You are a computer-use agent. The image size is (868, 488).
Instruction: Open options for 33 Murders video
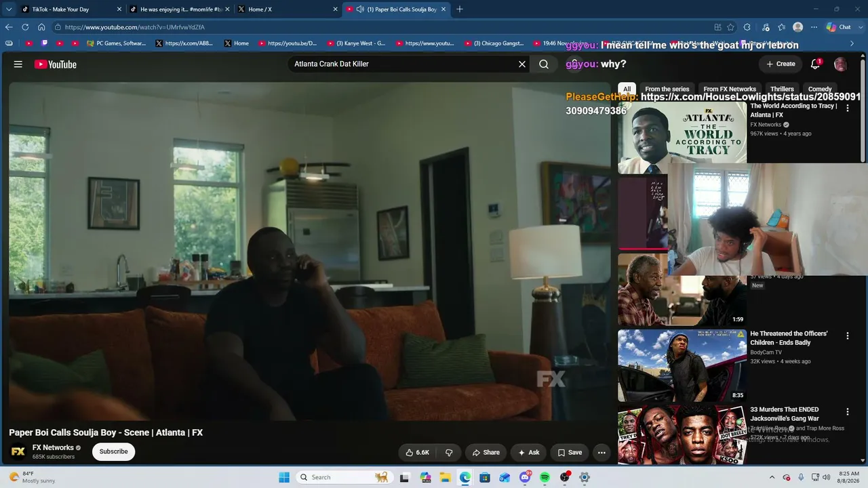pyautogui.click(x=847, y=411)
